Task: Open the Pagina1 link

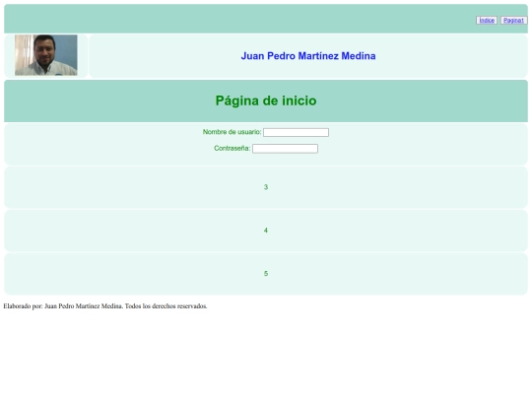Action: coord(513,21)
